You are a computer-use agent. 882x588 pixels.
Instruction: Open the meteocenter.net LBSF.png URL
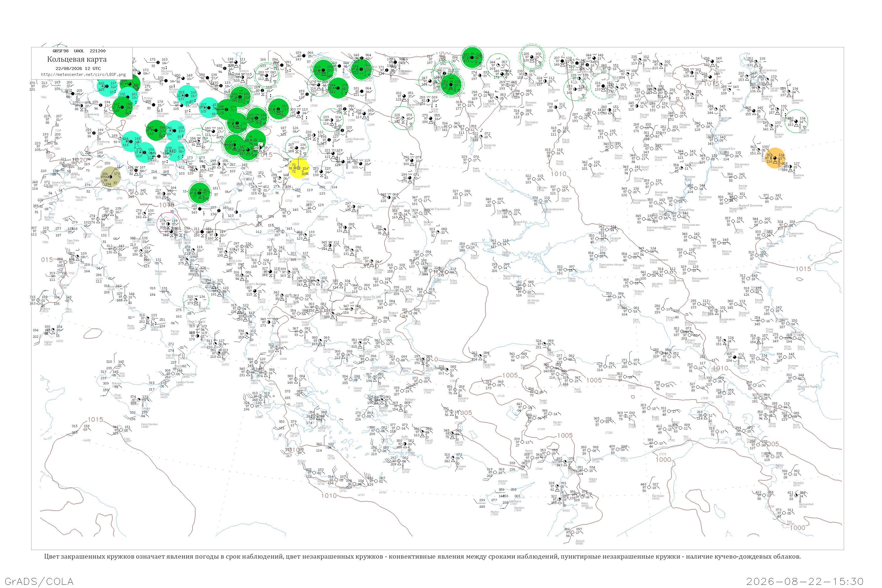pyautogui.click(x=83, y=75)
